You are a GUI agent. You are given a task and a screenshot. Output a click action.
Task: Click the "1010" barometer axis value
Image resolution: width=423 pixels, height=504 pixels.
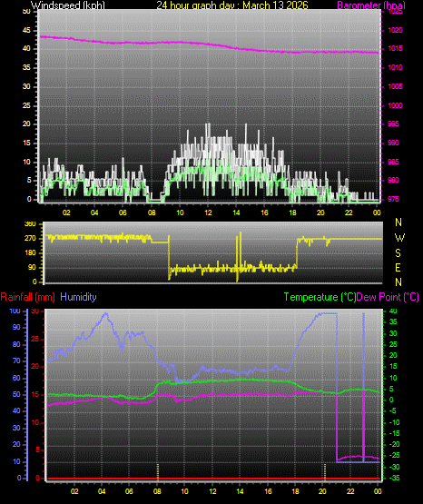coord(395,67)
